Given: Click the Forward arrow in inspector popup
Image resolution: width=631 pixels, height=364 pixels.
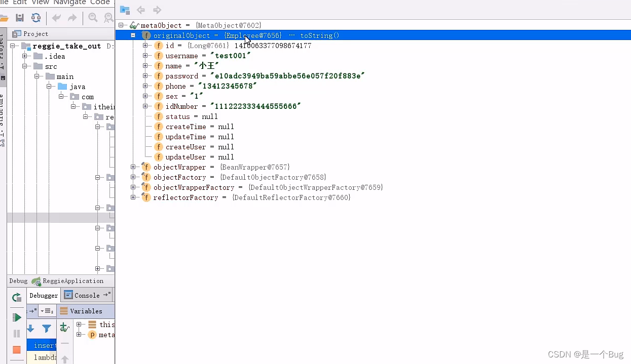Looking at the screenshot, I should (157, 10).
